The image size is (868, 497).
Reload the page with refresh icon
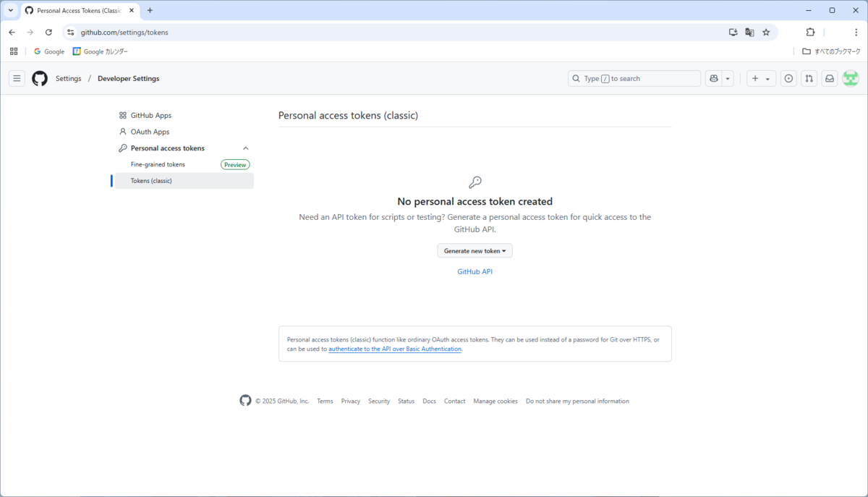[x=48, y=32]
